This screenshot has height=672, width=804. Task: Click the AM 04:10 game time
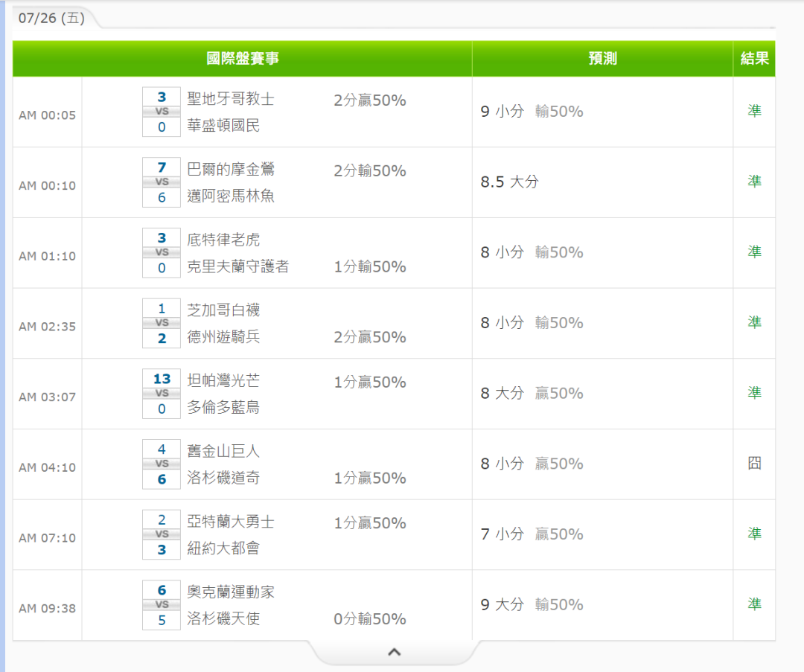[x=47, y=467]
